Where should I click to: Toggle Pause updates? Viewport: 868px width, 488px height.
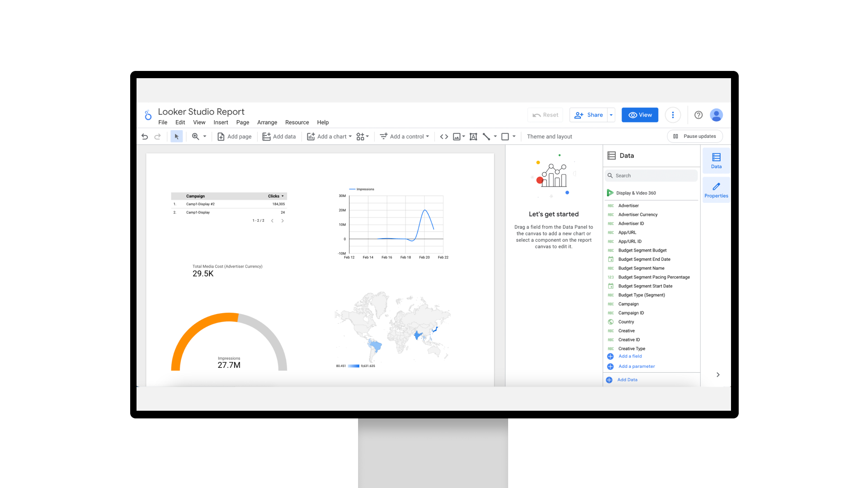(x=695, y=136)
